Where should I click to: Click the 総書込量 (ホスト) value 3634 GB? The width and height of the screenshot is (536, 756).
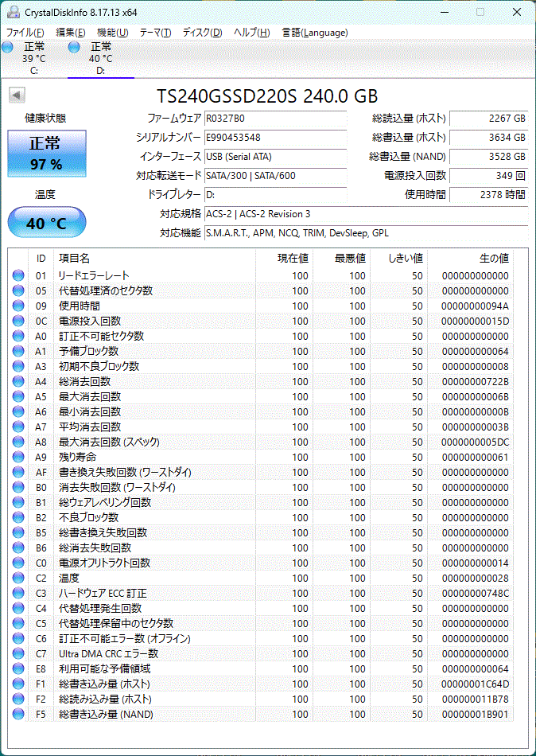click(489, 138)
